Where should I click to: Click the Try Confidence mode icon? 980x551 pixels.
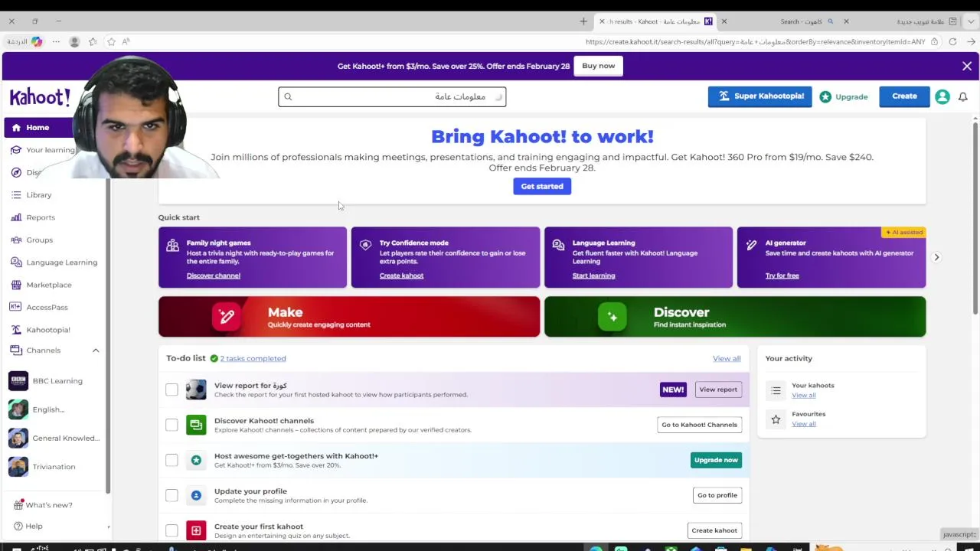point(365,246)
